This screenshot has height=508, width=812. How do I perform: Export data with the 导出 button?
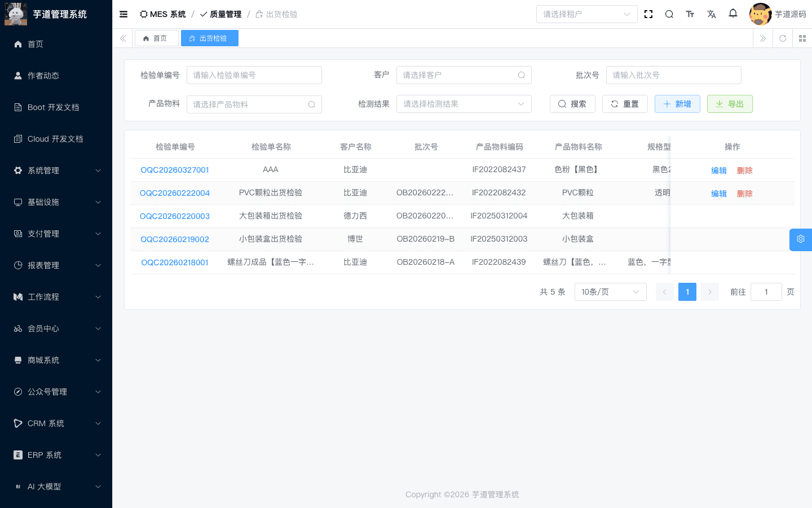730,104
